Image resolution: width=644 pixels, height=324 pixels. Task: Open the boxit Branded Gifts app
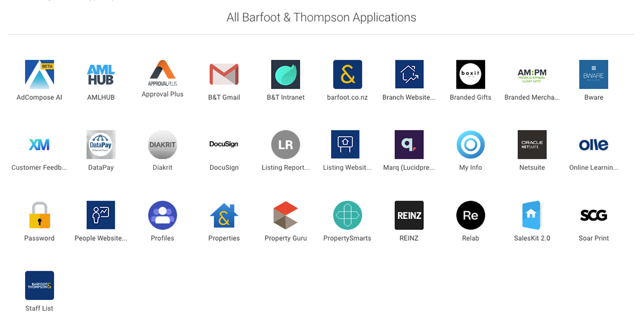click(x=471, y=74)
